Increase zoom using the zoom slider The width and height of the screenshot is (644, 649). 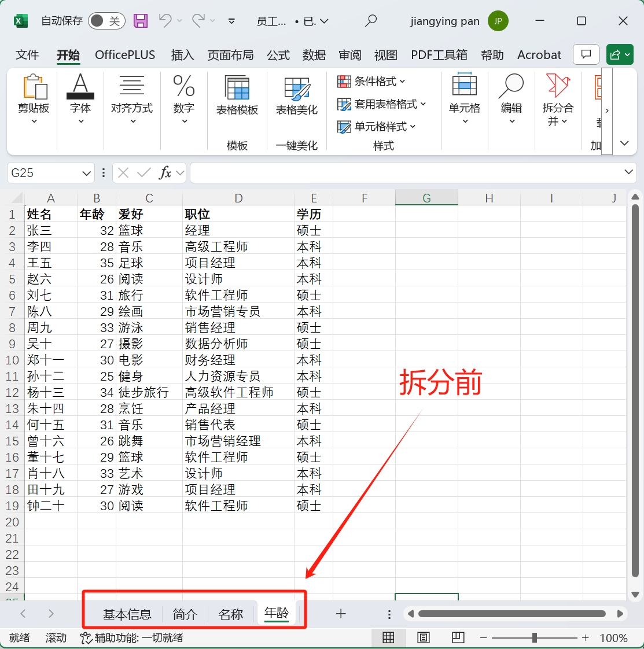click(585, 638)
